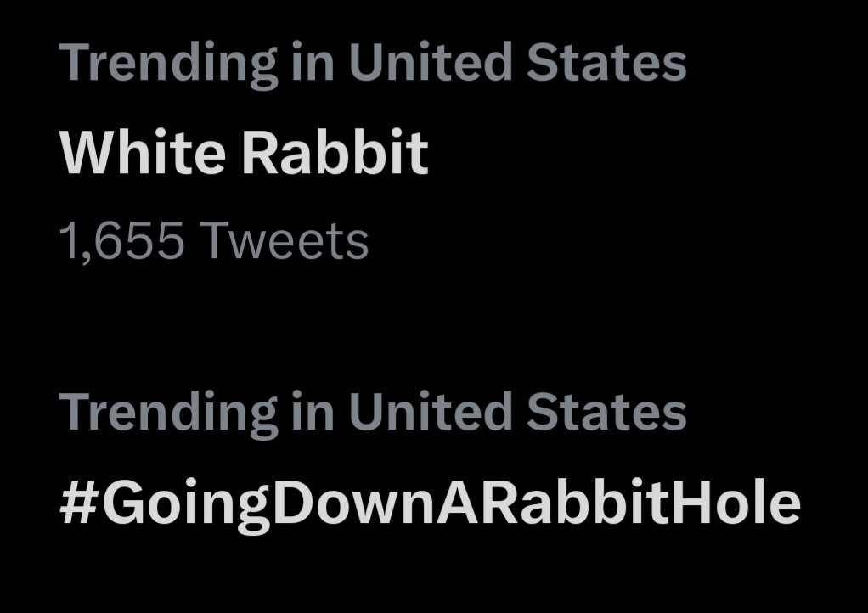Viewport: 868px width, 613px height.
Task: Click United States in the first trend label
Action: (517, 62)
